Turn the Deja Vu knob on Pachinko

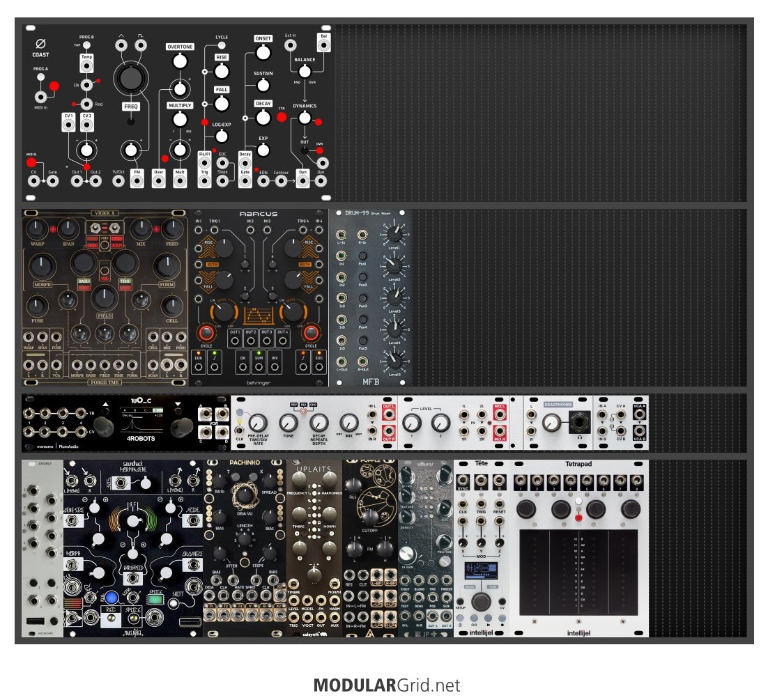point(244,495)
